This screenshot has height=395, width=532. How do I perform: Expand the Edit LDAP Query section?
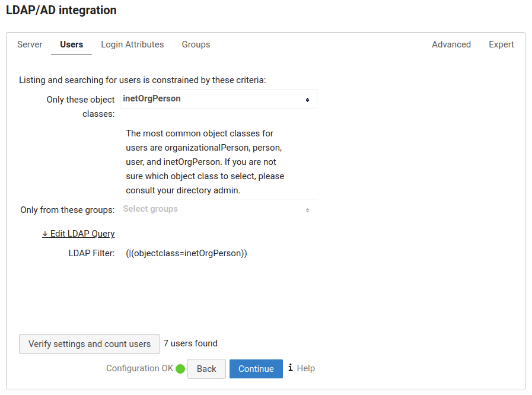pos(82,234)
